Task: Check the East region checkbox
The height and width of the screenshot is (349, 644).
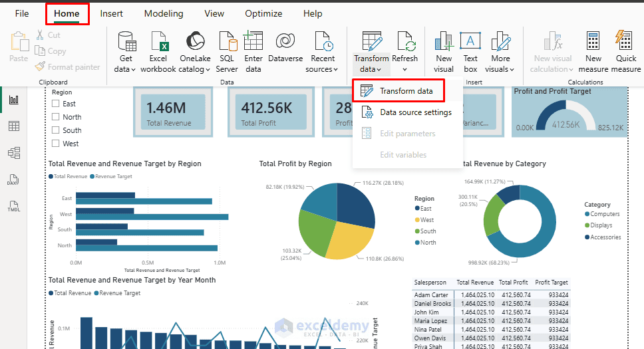Action: click(x=56, y=104)
